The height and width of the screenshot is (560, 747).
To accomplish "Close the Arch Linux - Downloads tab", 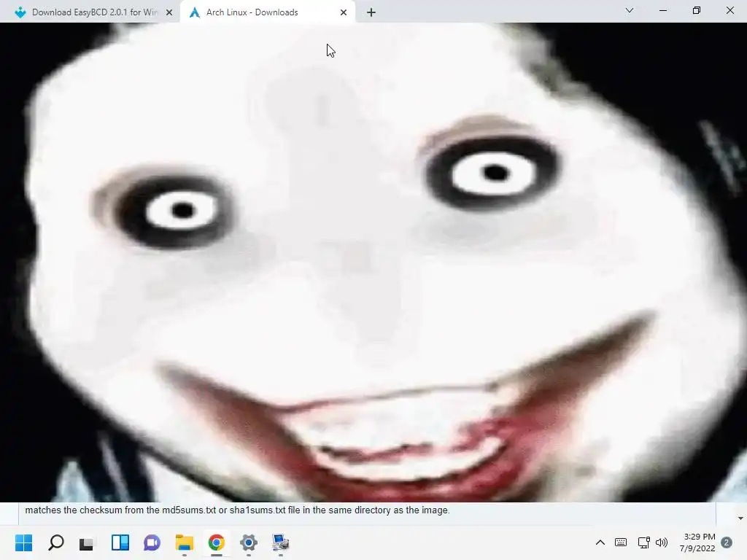I will pos(344,12).
